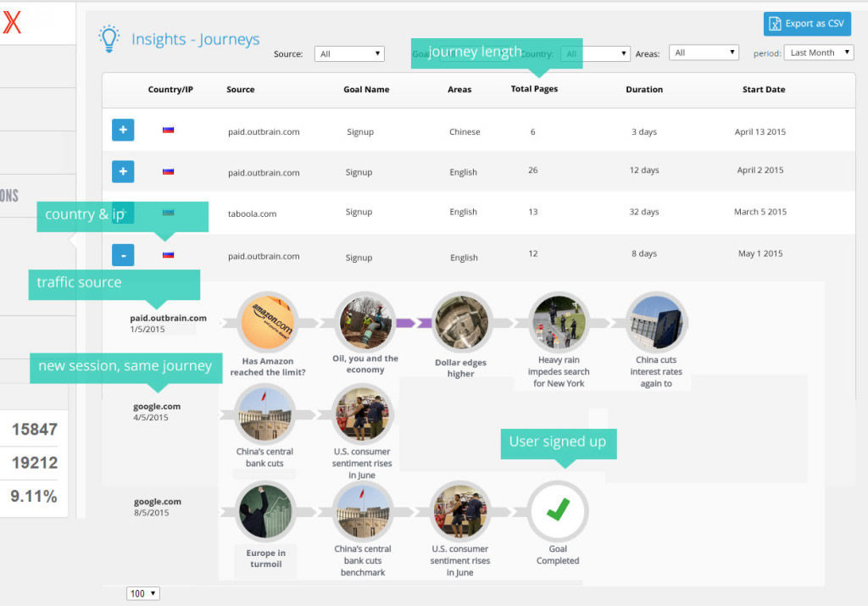Click the Export as CSV button
Viewport: 868px width, 606px height.
point(806,24)
